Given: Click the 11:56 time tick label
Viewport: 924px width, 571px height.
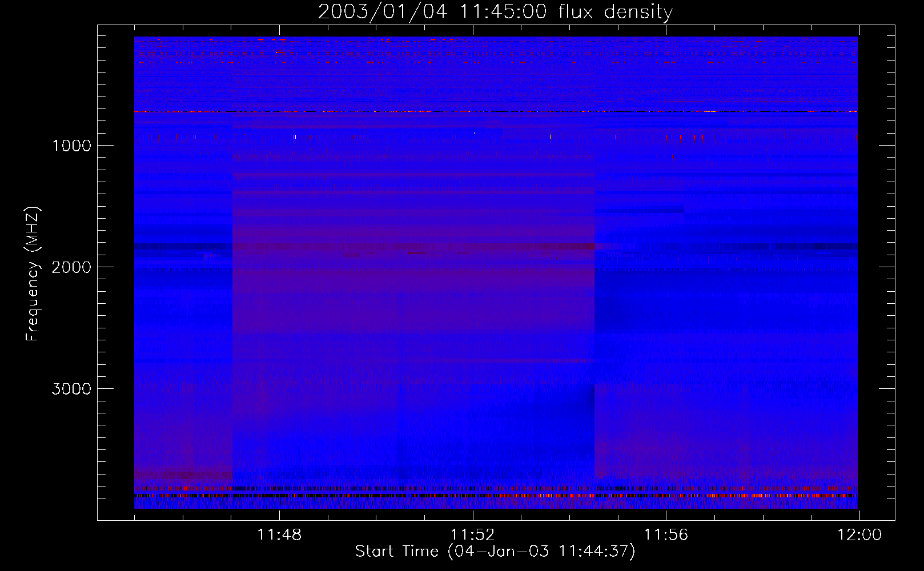Looking at the screenshot, I should 666,535.
